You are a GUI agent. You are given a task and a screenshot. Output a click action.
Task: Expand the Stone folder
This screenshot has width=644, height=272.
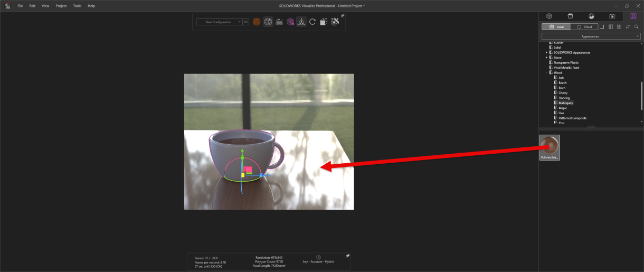547,58
